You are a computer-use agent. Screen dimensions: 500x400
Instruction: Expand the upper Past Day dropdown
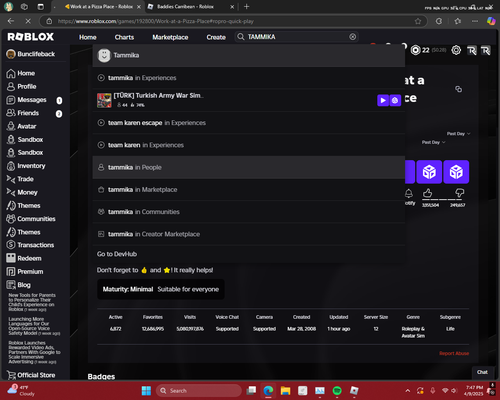(459, 134)
